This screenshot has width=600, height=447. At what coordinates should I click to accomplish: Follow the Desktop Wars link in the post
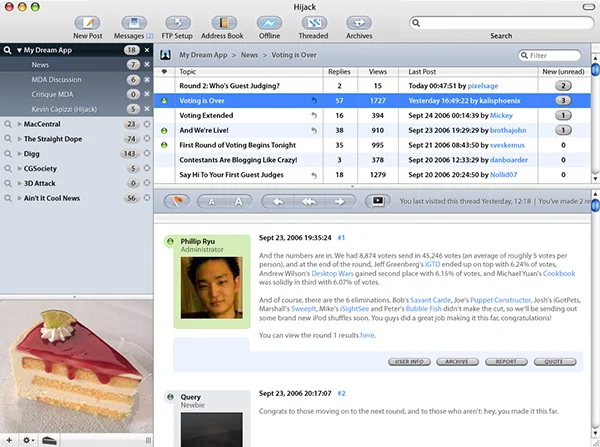pos(333,274)
